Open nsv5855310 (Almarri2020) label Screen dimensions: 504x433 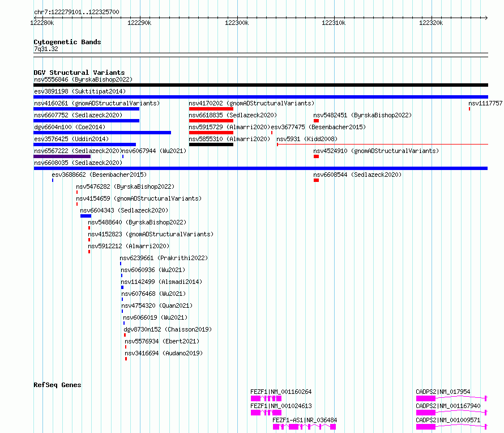coord(229,139)
